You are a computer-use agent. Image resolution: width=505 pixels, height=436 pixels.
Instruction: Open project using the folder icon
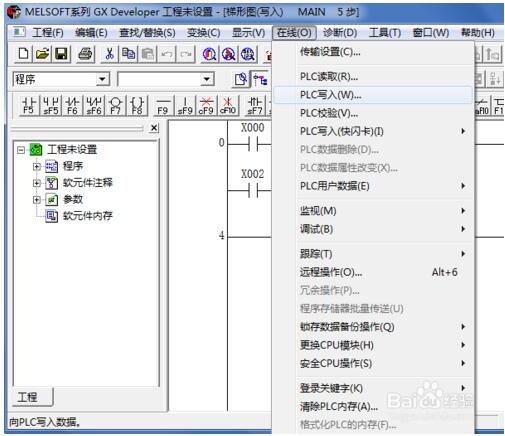42,54
